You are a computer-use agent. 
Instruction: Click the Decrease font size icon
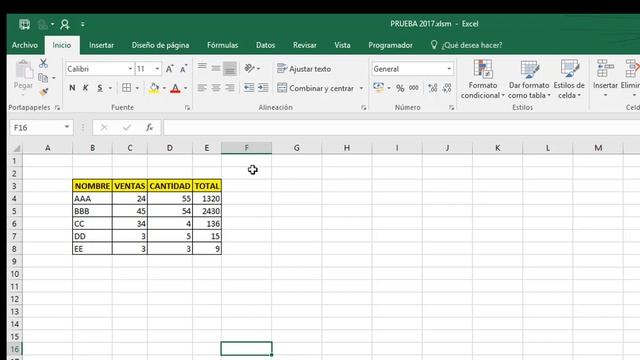click(184, 69)
